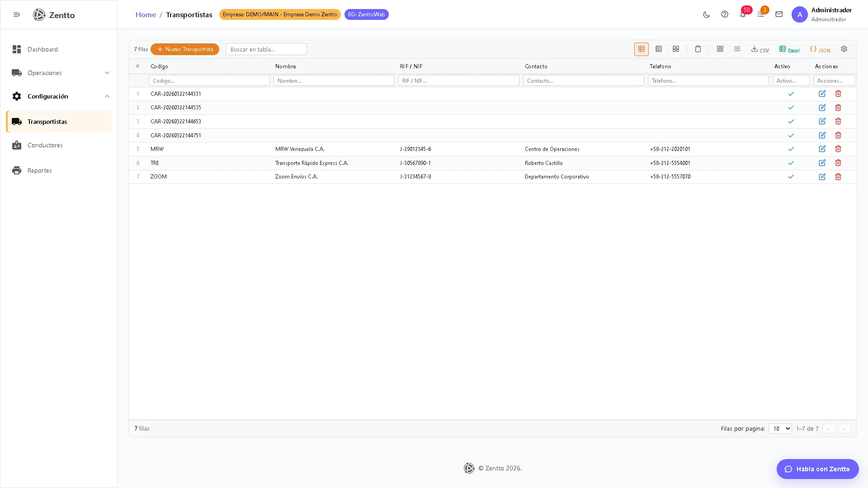Collapse the sidebar with the menu icon
This screenshot has height=488, width=868.
[17, 14]
